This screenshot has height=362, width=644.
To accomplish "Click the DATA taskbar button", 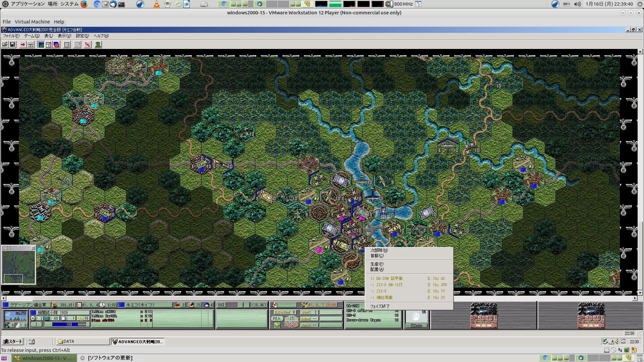I will pos(83,342).
